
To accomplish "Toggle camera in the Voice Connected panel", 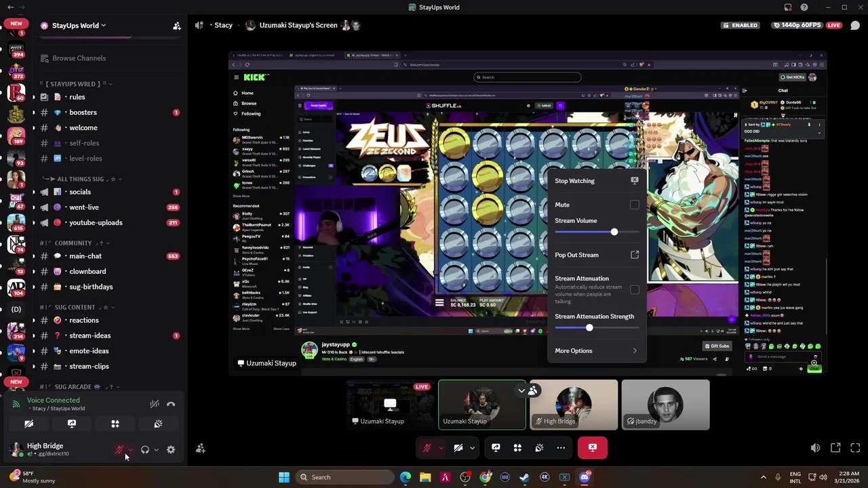I will point(28,424).
